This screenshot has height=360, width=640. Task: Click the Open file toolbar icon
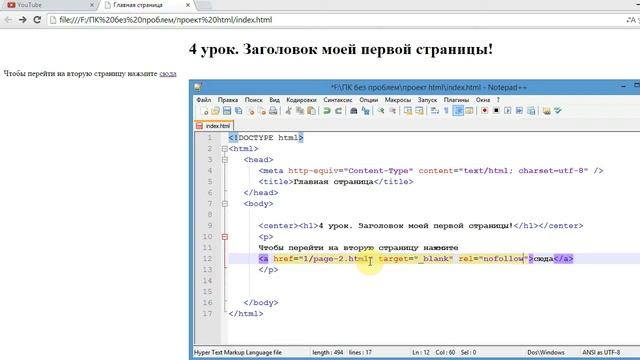(x=215, y=111)
